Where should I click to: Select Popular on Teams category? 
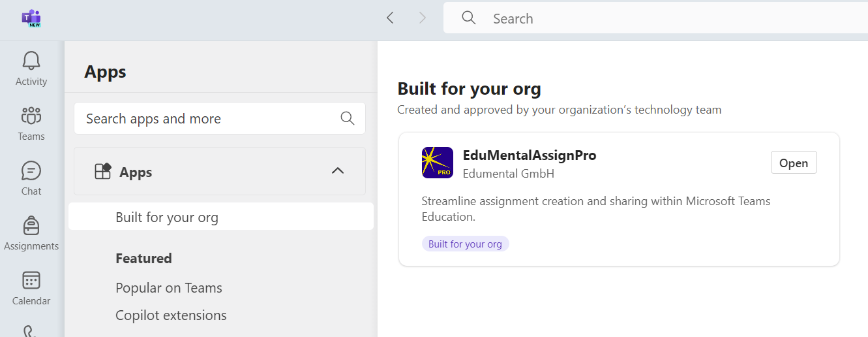[x=169, y=288]
